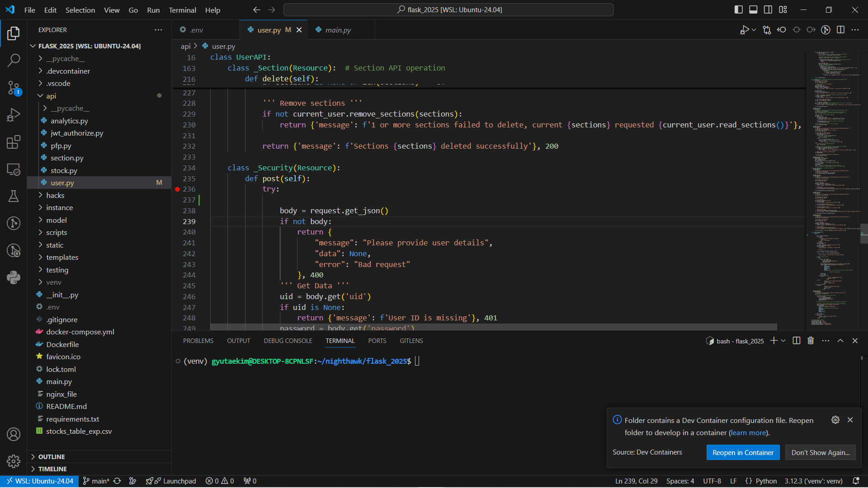Click Reopen in Container button

(x=743, y=453)
